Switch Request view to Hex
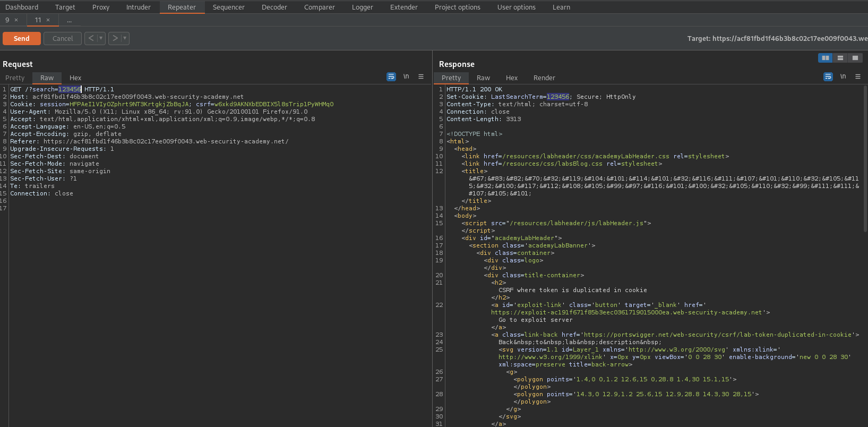The image size is (868, 427). [75, 78]
